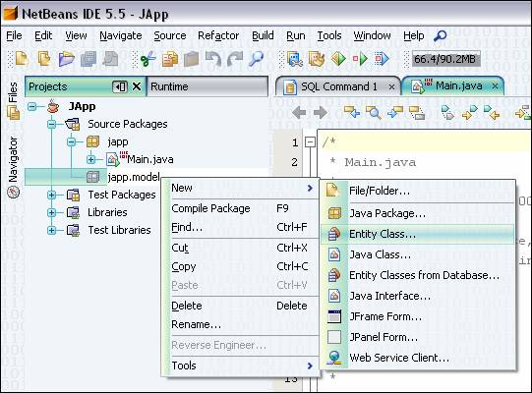
Task: Click the Navigator sidebar tab
Action: 13,166
